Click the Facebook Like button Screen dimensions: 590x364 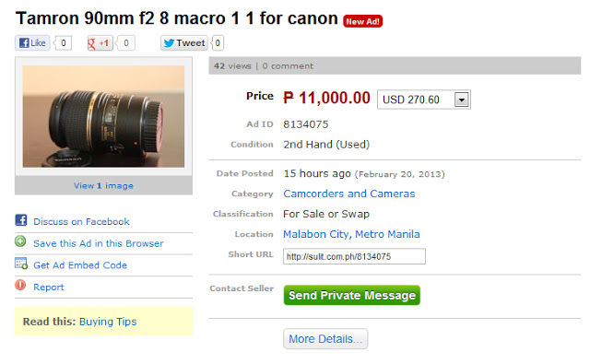tap(32, 43)
